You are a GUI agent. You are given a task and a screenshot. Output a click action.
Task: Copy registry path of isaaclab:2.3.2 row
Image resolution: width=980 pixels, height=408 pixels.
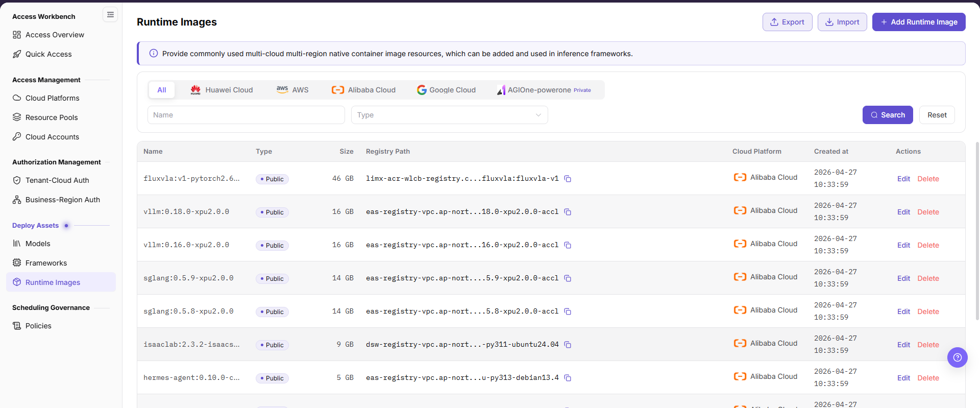click(568, 345)
